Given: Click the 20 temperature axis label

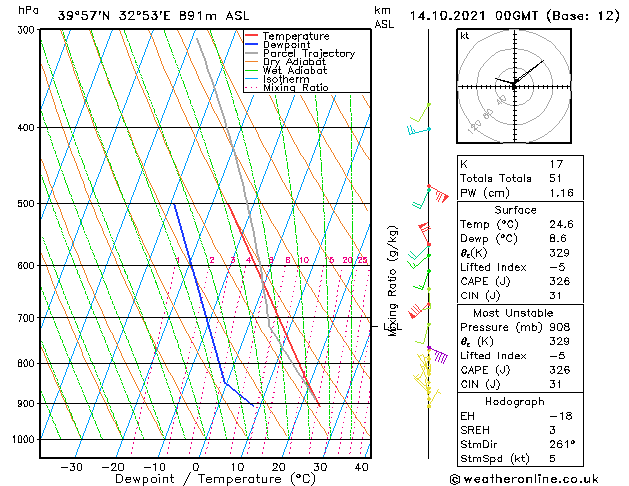Looking at the screenshot, I should point(279,467).
